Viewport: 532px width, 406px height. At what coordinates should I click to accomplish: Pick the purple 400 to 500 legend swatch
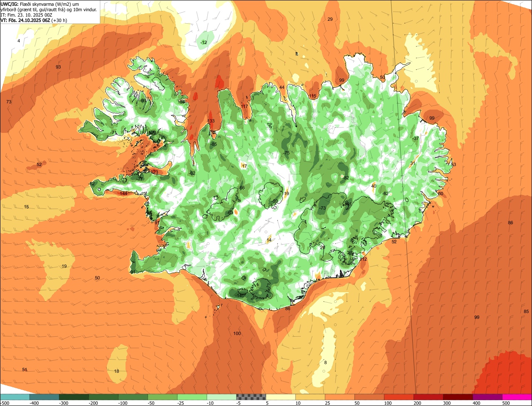point(488,397)
